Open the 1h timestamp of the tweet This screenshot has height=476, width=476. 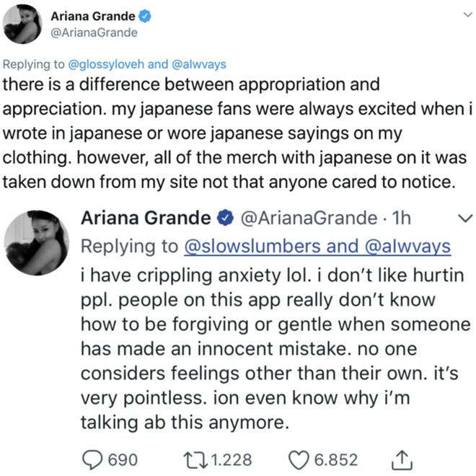[401, 218]
